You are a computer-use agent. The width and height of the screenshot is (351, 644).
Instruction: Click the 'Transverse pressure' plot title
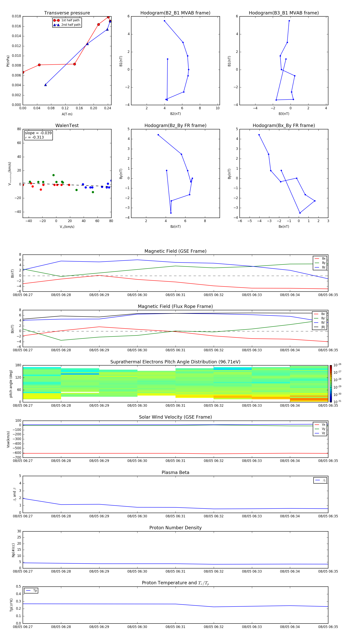67,13
